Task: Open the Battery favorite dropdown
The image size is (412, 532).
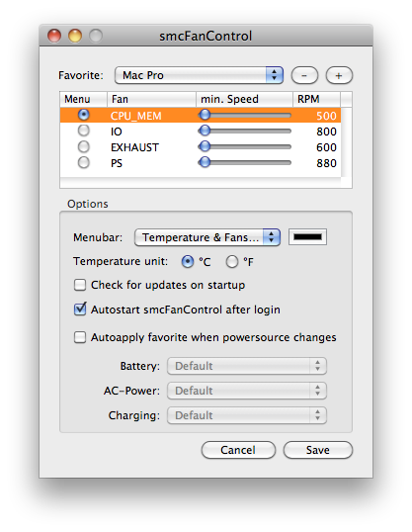Action: tap(247, 366)
